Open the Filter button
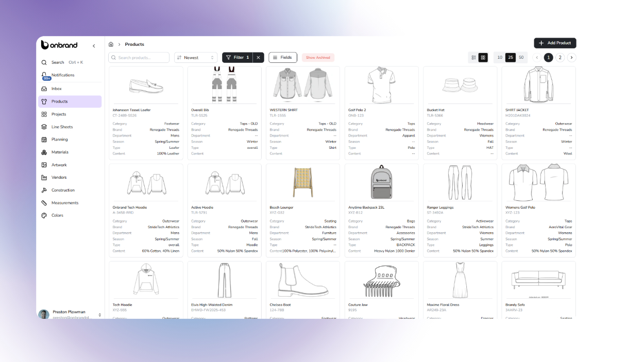This screenshot has width=644, height=362. point(238,58)
